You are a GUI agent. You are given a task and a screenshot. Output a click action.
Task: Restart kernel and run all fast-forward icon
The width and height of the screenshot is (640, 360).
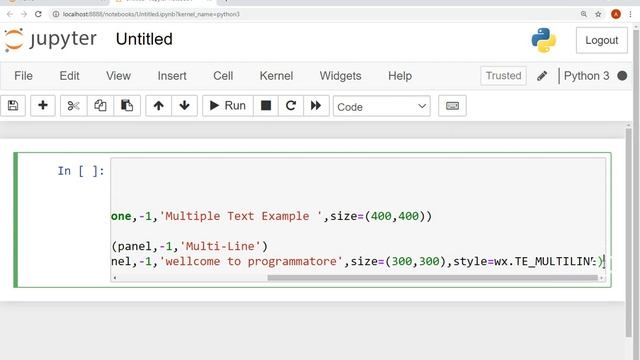point(316,106)
